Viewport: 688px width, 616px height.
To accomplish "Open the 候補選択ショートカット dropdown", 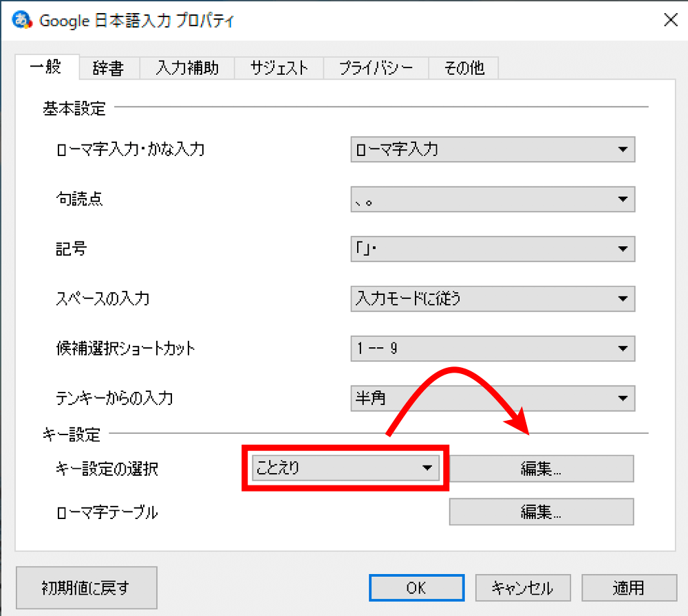I will point(493,349).
